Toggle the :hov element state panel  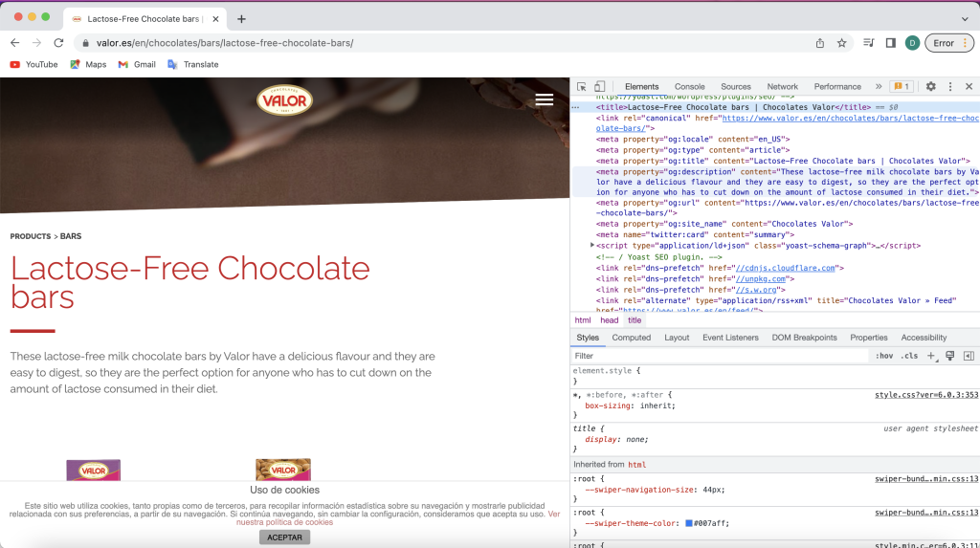click(x=883, y=356)
